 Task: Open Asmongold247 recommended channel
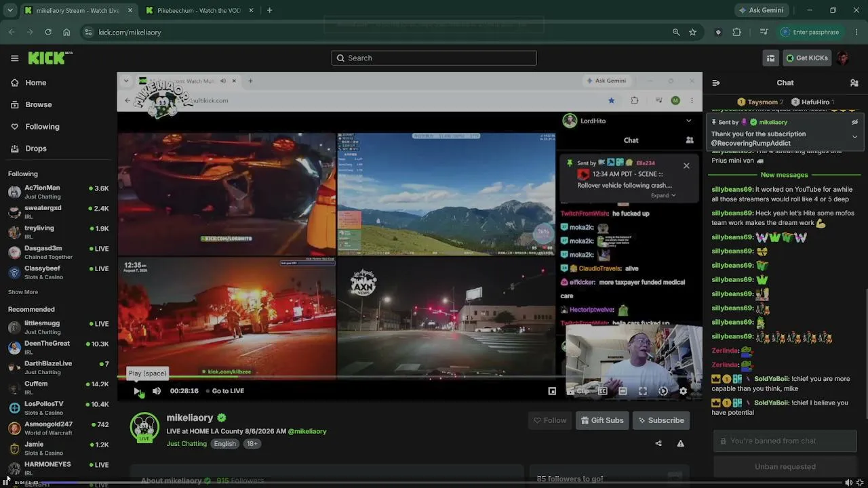click(x=58, y=428)
